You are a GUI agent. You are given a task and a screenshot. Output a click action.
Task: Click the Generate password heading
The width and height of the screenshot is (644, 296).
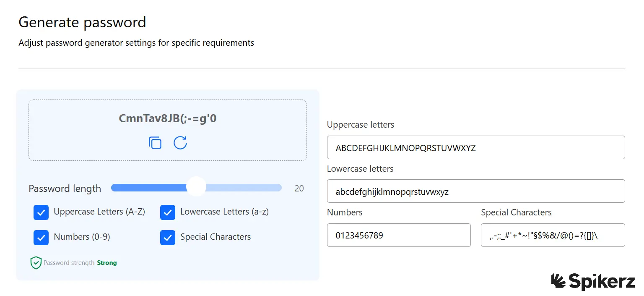(82, 22)
